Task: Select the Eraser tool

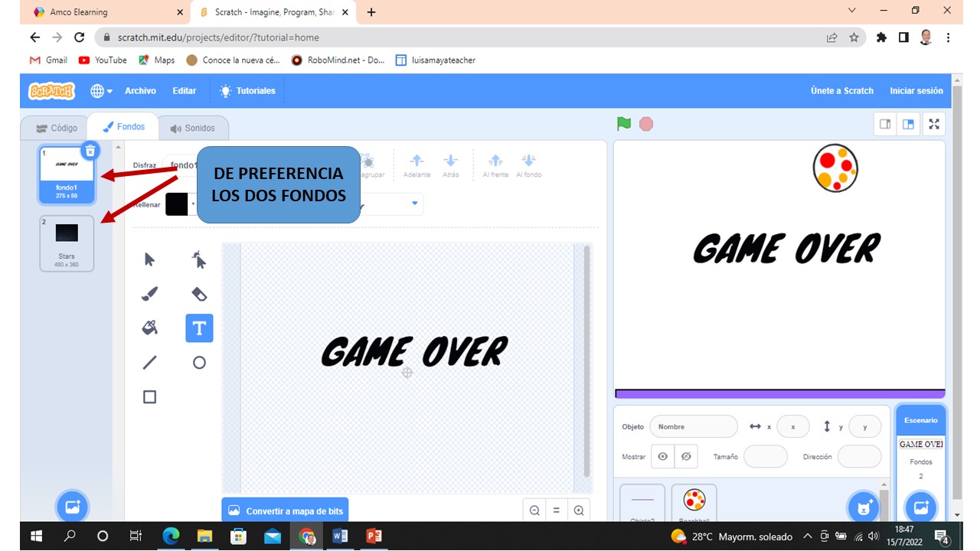Action: [199, 294]
